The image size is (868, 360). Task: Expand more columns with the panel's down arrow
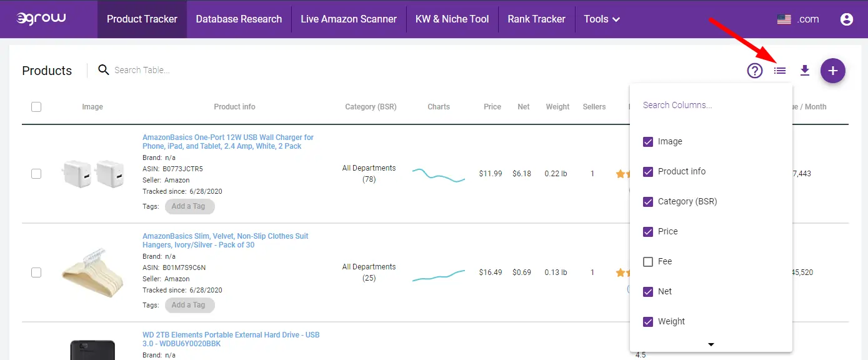click(711, 344)
